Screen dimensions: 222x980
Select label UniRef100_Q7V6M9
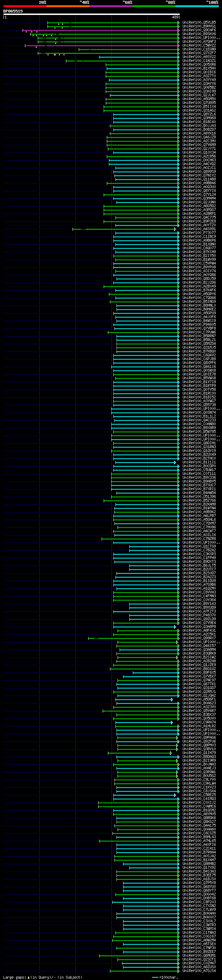coord(199,145)
